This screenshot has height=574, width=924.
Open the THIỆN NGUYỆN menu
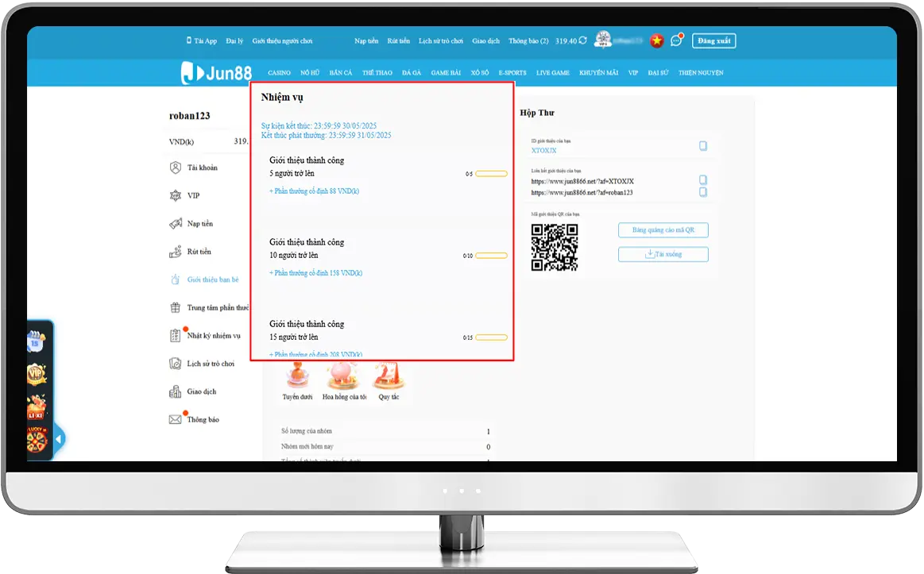pos(701,73)
